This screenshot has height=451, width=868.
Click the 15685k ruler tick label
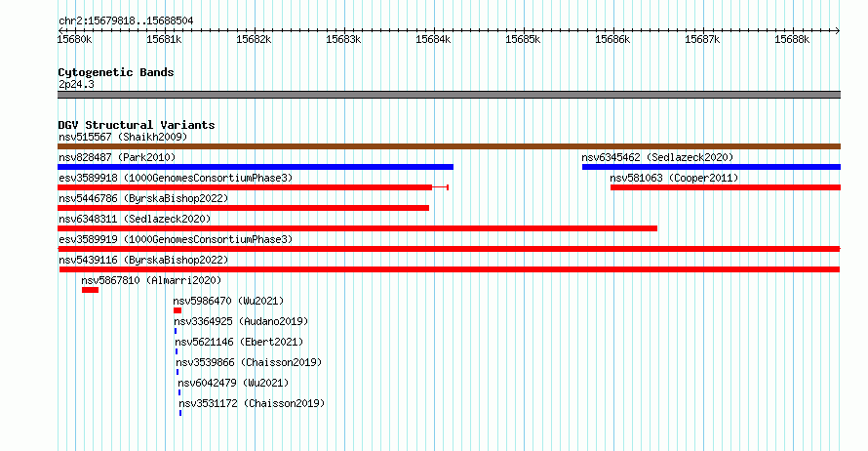coord(523,39)
